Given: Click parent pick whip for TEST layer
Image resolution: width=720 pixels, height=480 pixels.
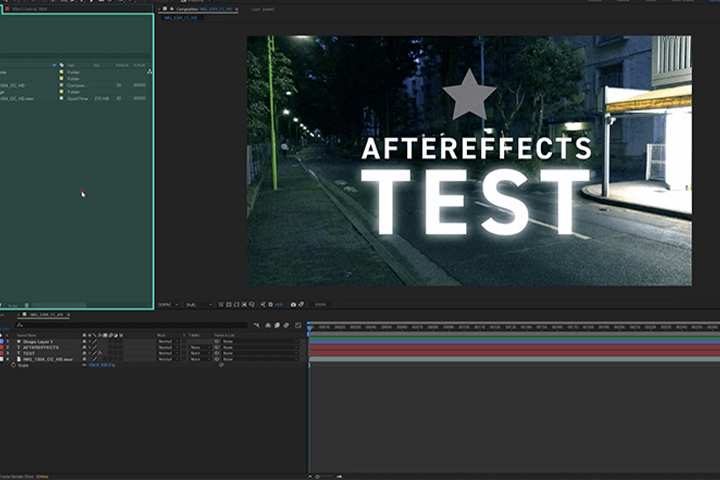Looking at the screenshot, I should (x=217, y=353).
